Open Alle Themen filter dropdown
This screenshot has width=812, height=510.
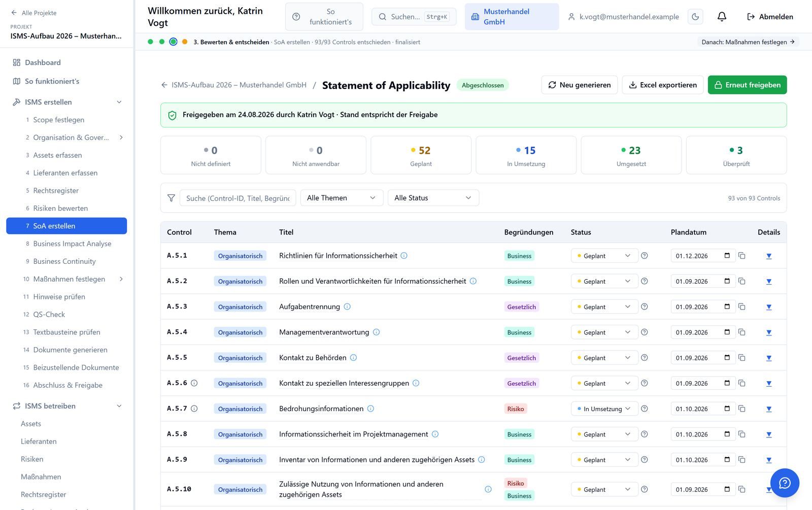tap(342, 198)
